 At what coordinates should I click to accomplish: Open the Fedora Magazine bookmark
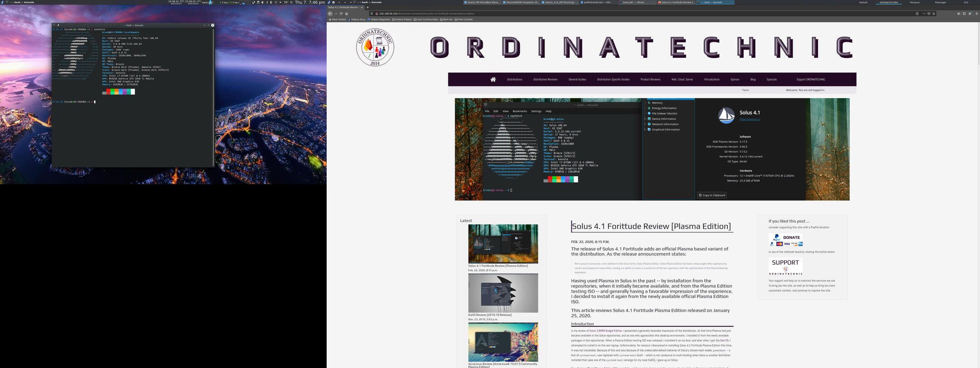coord(379,20)
